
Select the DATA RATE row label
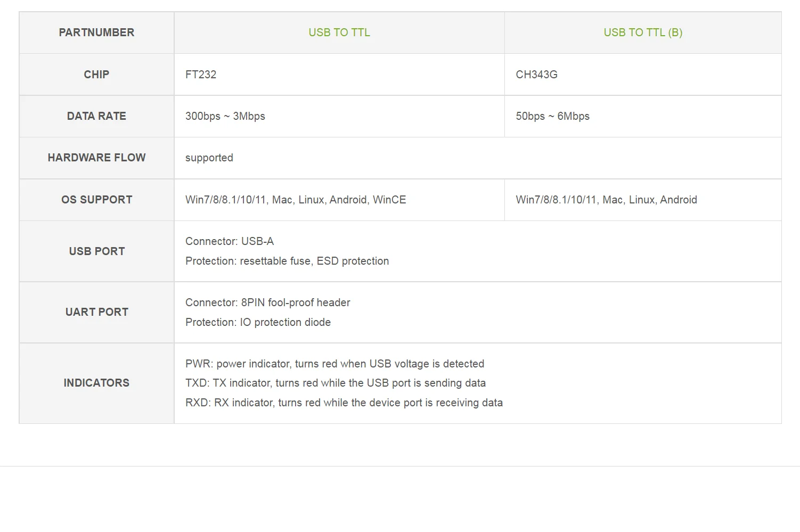click(96, 116)
